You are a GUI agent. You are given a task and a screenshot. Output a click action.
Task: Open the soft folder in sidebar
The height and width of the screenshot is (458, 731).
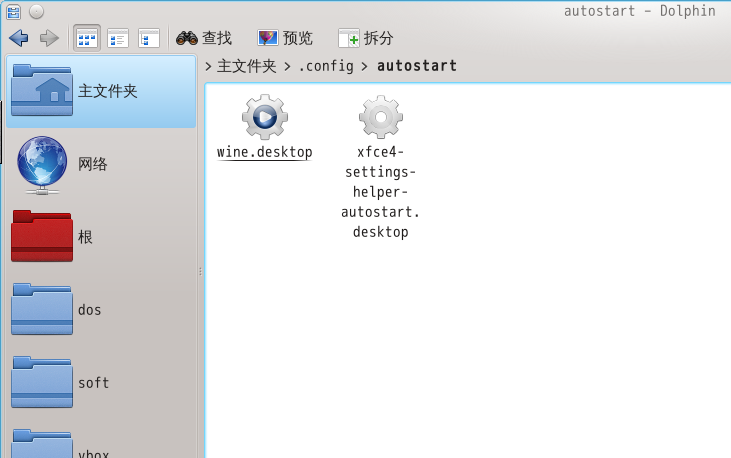[101, 382]
